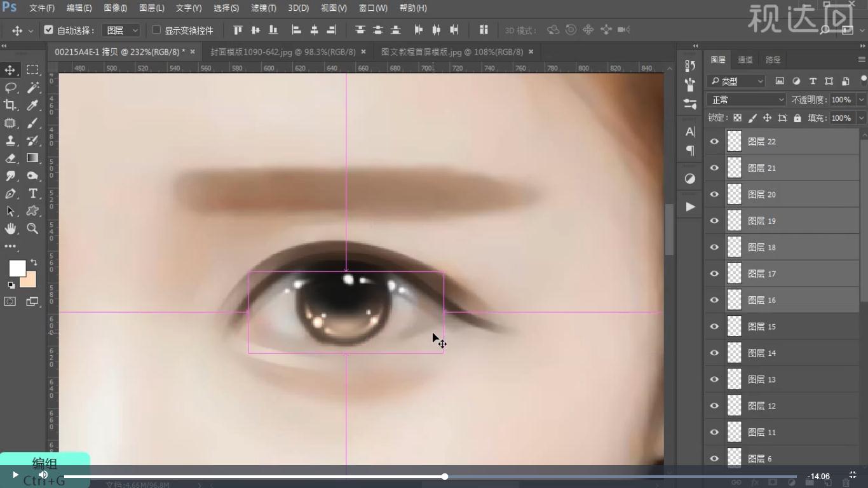Hide layer 图层 18
Image resolution: width=868 pixels, height=488 pixels.
click(x=714, y=247)
